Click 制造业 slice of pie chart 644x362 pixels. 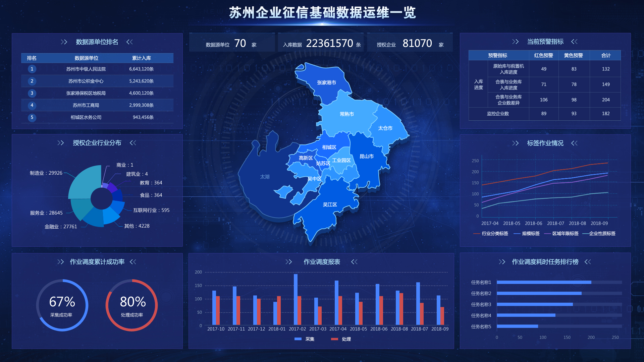pos(86,183)
